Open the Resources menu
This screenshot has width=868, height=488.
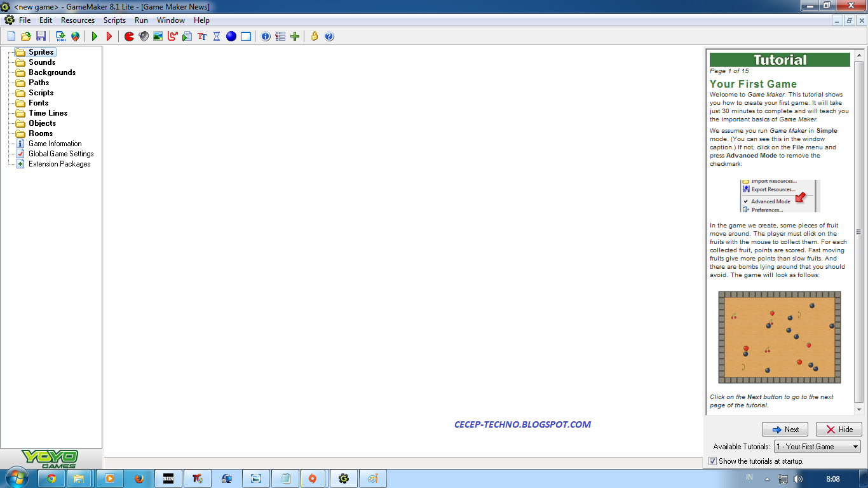(78, 20)
